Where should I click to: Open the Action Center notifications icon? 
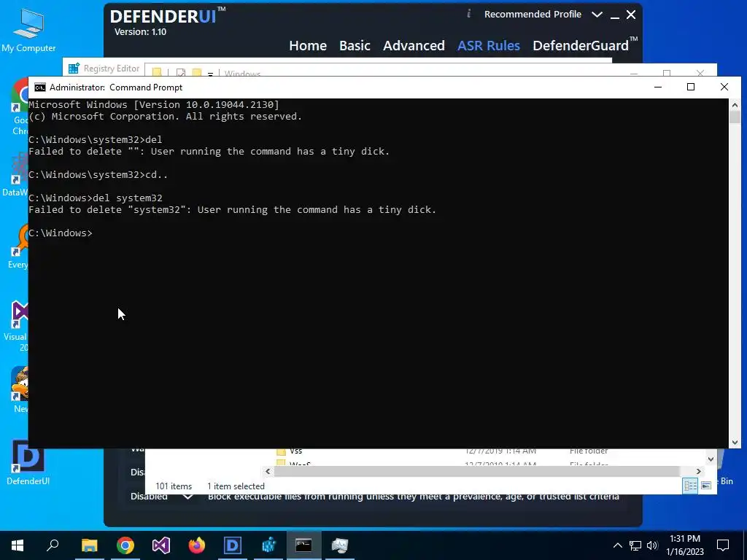(x=723, y=545)
